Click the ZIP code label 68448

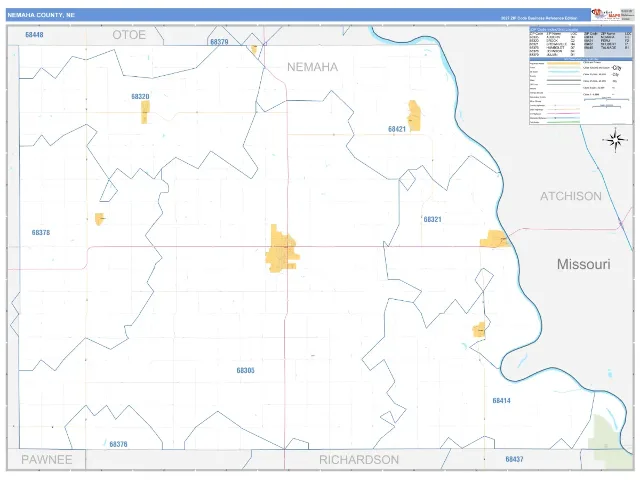[34, 35]
